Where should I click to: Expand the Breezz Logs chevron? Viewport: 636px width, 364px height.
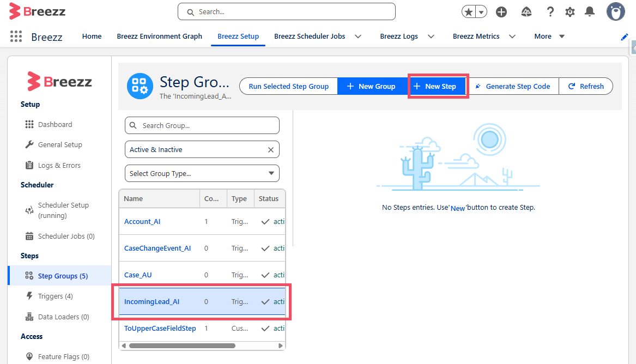[x=431, y=36]
